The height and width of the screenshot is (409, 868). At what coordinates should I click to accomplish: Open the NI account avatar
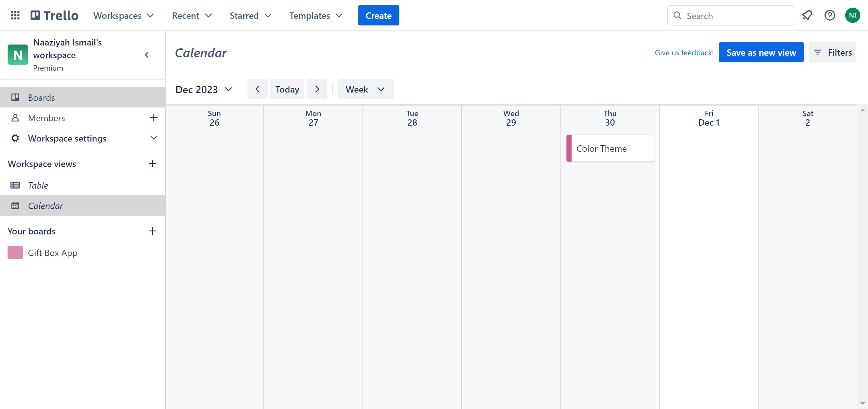tap(852, 16)
